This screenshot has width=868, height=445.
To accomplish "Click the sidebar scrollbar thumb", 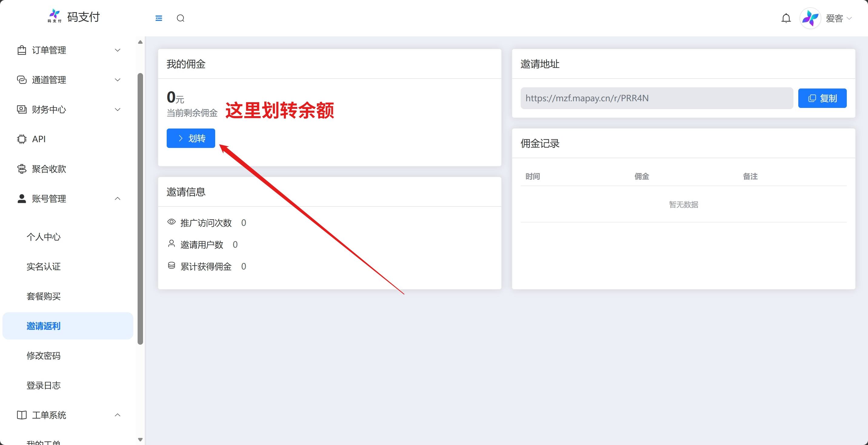I will pos(140,209).
